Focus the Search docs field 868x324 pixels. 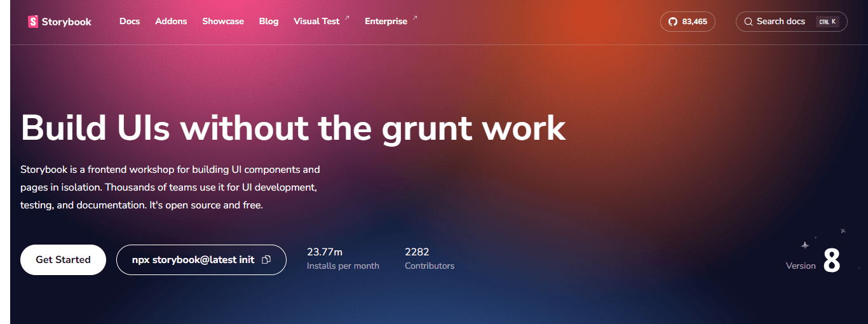point(781,22)
